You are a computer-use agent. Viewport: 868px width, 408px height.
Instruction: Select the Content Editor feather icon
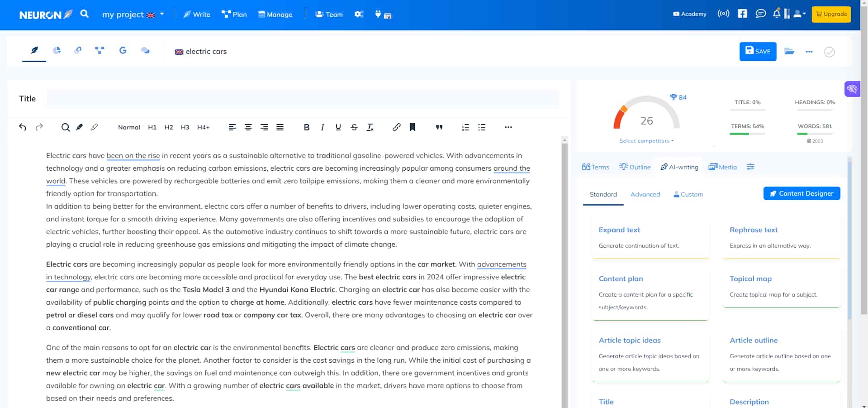point(33,51)
